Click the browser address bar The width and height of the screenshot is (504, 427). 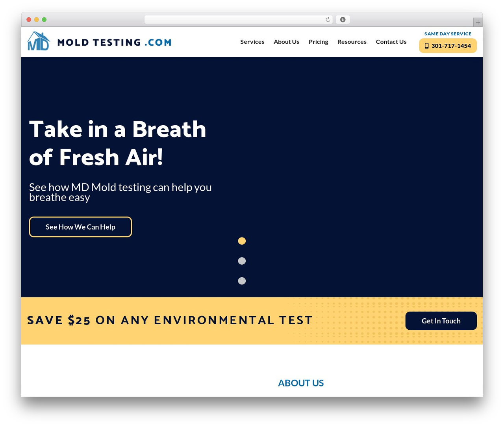239,20
